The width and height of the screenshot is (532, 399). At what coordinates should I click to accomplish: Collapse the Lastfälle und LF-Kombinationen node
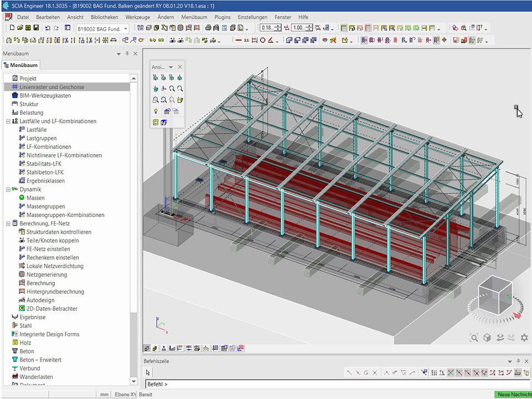click(x=8, y=121)
